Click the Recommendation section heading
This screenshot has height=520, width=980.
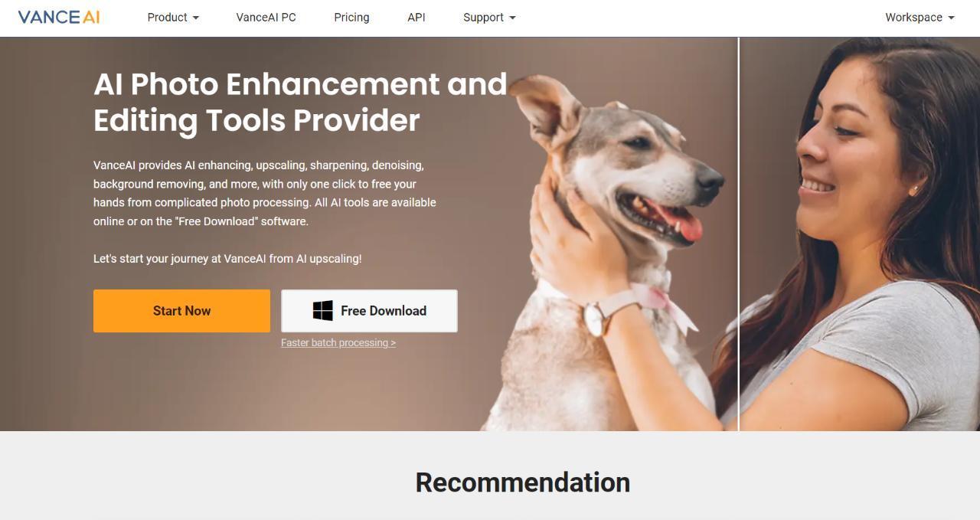(523, 482)
